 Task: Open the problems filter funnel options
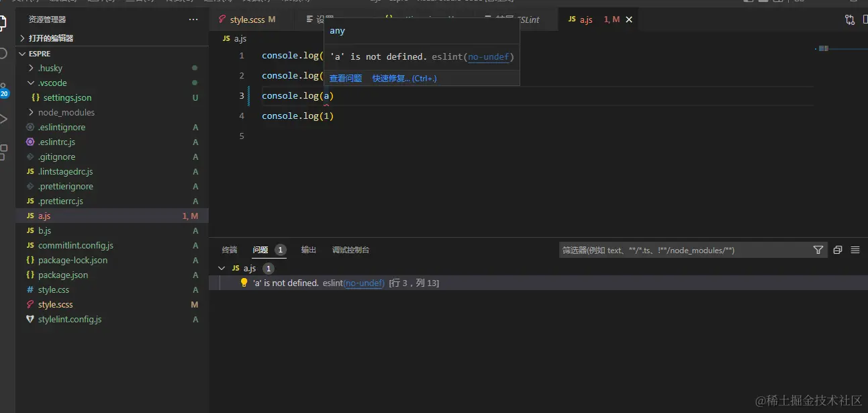click(x=818, y=250)
